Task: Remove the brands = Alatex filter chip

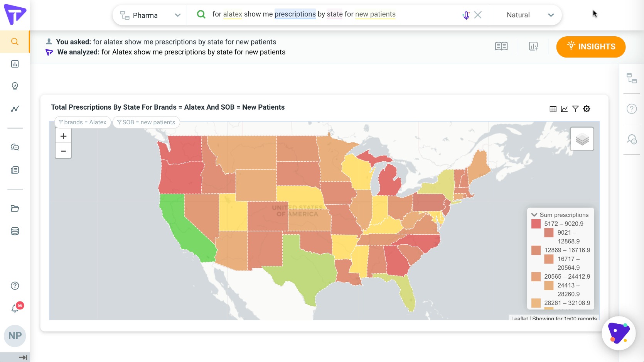Action: click(x=83, y=122)
